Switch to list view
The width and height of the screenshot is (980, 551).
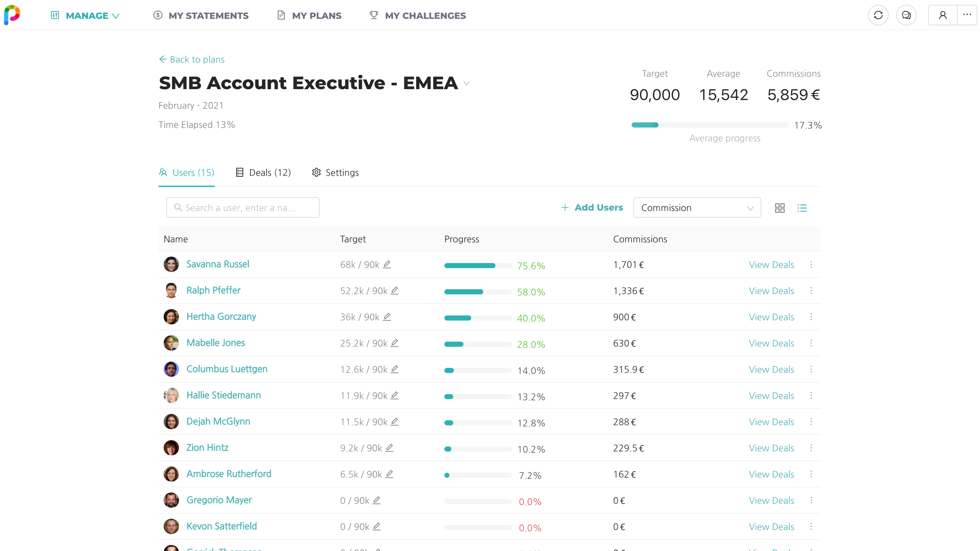[802, 208]
